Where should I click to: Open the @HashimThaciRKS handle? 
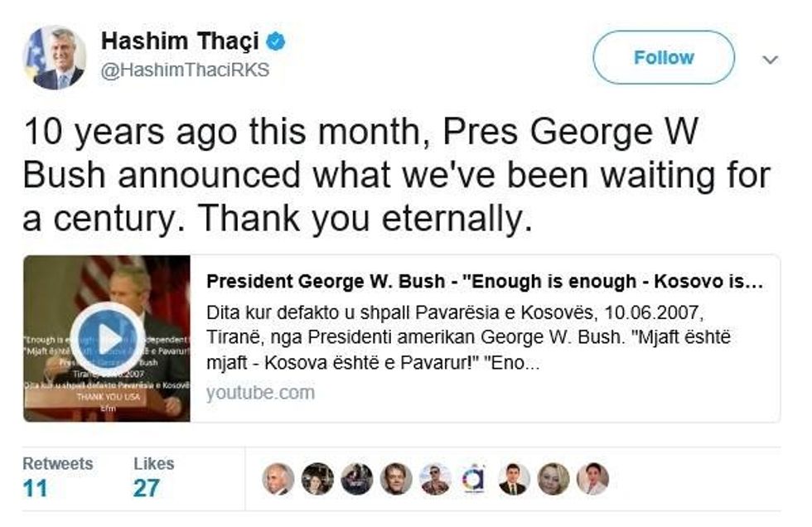point(184,70)
